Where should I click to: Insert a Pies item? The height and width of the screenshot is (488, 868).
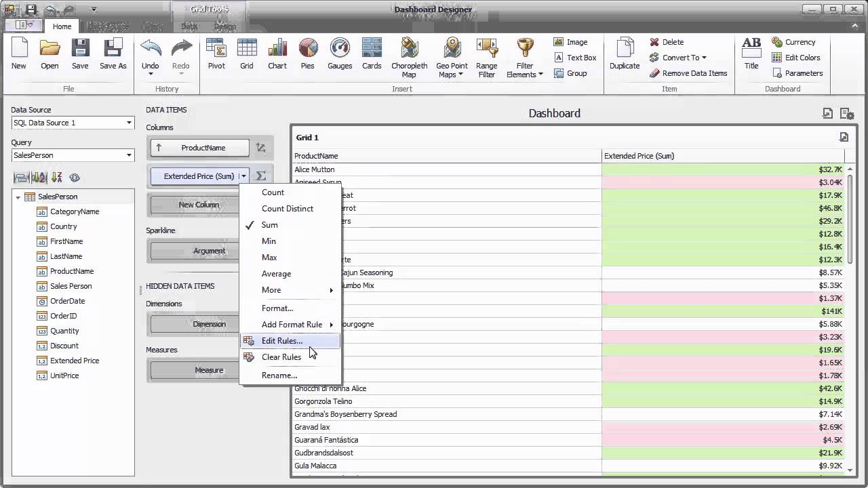pyautogui.click(x=308, y=54)
